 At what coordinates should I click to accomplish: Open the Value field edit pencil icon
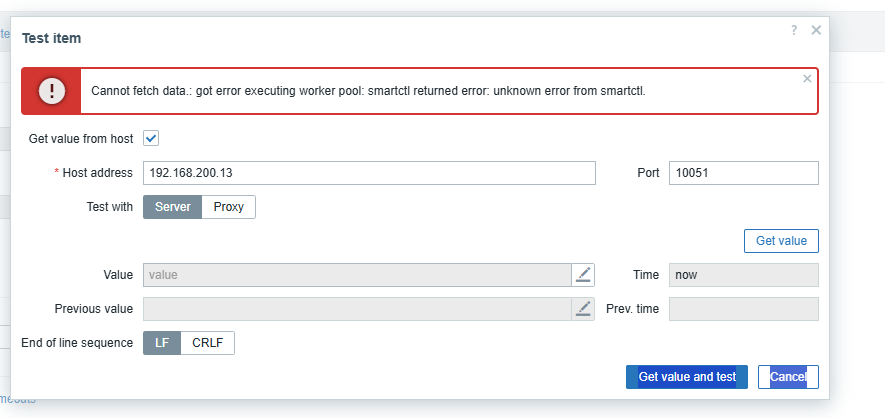click(583, 275)
